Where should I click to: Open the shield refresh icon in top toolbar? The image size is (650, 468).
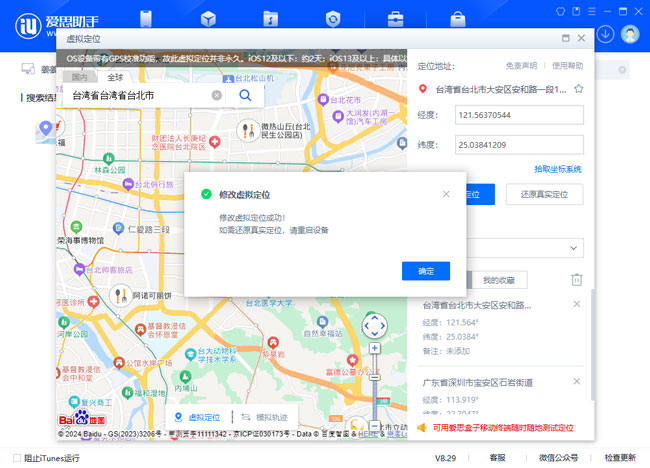coord(333,19)
